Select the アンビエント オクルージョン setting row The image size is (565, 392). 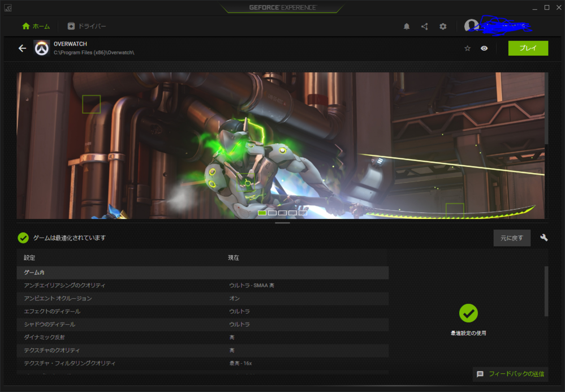(202, 298)
